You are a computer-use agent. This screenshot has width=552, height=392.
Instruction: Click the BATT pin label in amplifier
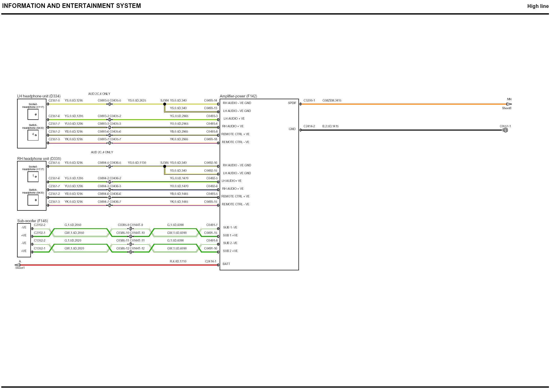[226, 264]
